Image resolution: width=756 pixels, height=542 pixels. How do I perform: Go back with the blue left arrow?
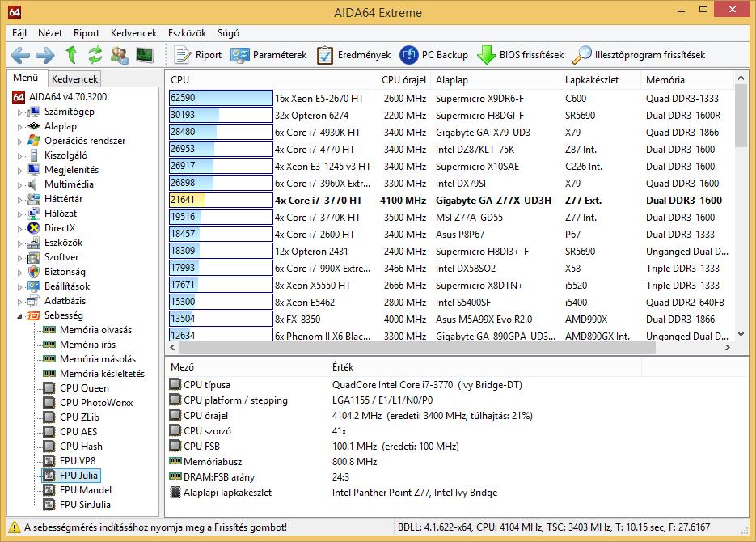click(x=20, y=55)
